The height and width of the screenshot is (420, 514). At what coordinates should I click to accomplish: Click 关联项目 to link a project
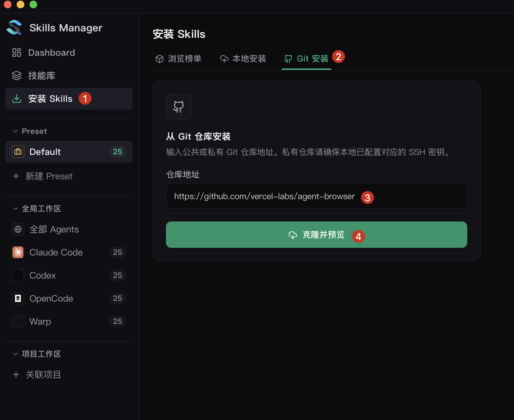click(x=37, y=375)
